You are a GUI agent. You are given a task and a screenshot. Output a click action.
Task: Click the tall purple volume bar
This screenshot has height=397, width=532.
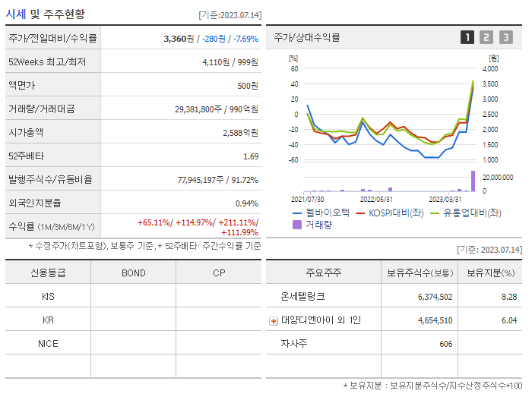click(473, 181)
